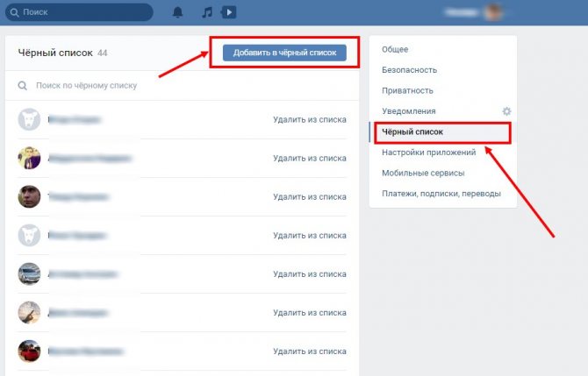Click the magnifier in the top search bar

click(x=14, y=12)
